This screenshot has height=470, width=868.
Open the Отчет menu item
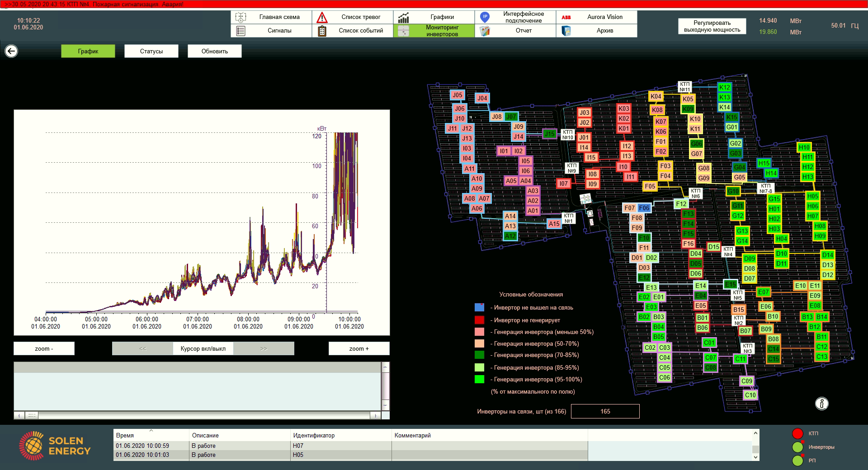(524, 31)
